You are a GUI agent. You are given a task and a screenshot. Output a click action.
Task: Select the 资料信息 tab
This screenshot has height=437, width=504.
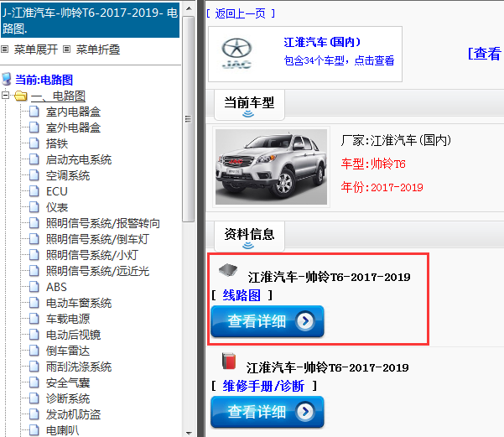coord(249,236)
